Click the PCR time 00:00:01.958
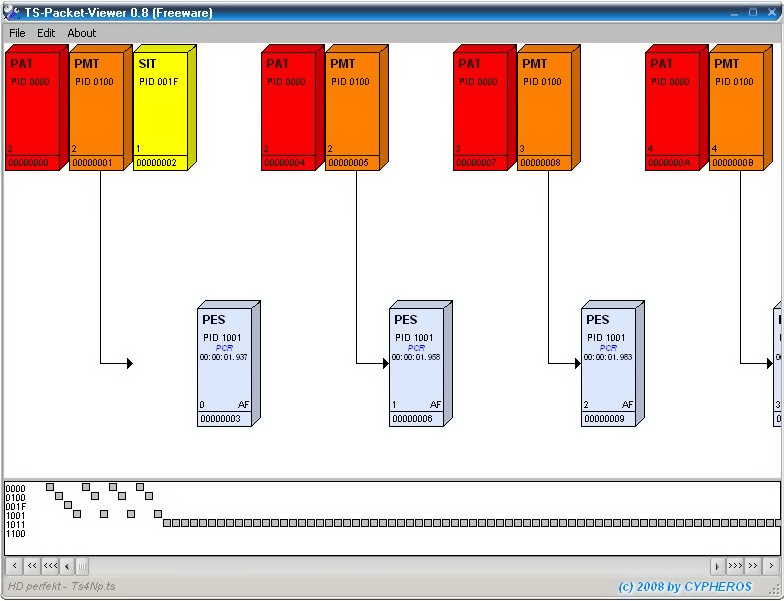The height and width of the screenshot is (601, 784). click(416, 357)
